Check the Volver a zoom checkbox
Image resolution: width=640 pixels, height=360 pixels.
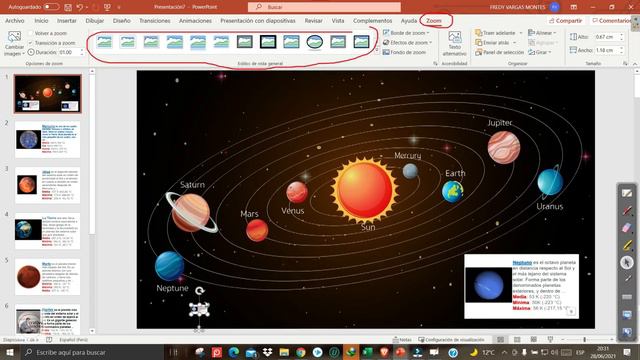pos(31,33)
